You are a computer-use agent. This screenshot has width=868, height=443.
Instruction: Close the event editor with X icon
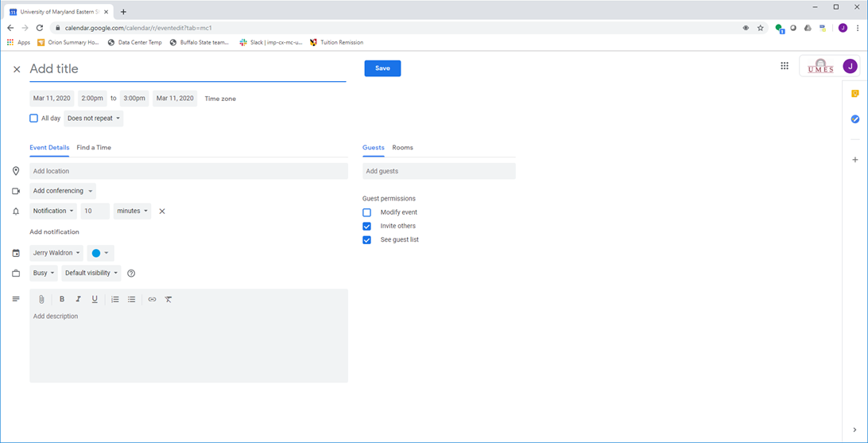pyautogui.click(x=17, y=69)
